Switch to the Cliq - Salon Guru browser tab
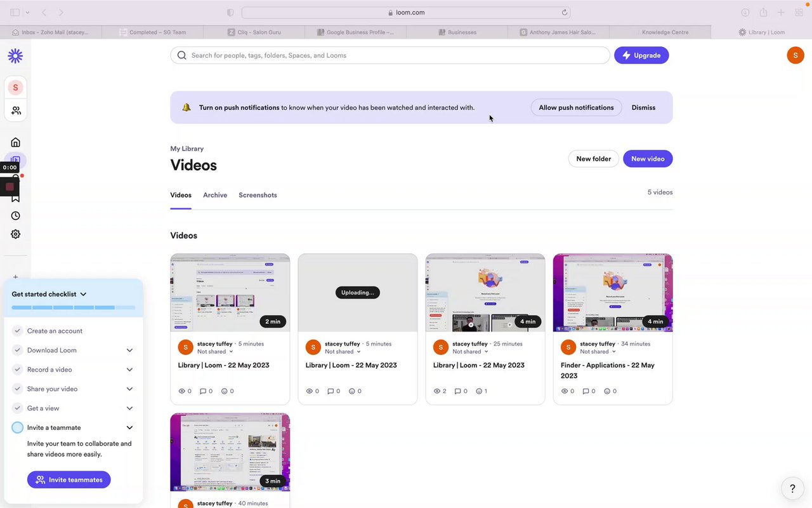This screenshot has height=508, width=812. (254, 32)
